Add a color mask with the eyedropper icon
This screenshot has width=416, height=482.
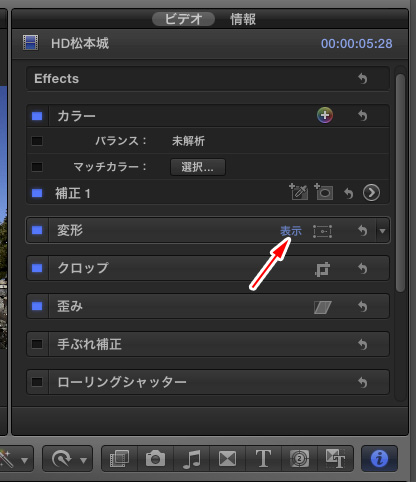(x=298, y=192)
